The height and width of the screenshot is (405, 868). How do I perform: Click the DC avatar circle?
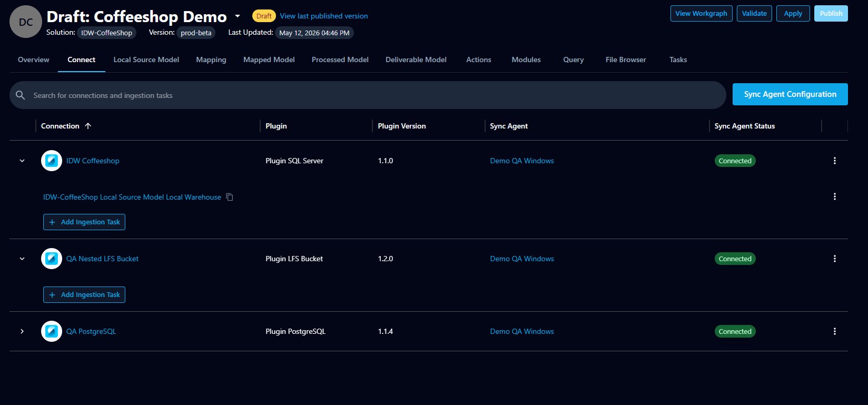[x=26, y=22]
